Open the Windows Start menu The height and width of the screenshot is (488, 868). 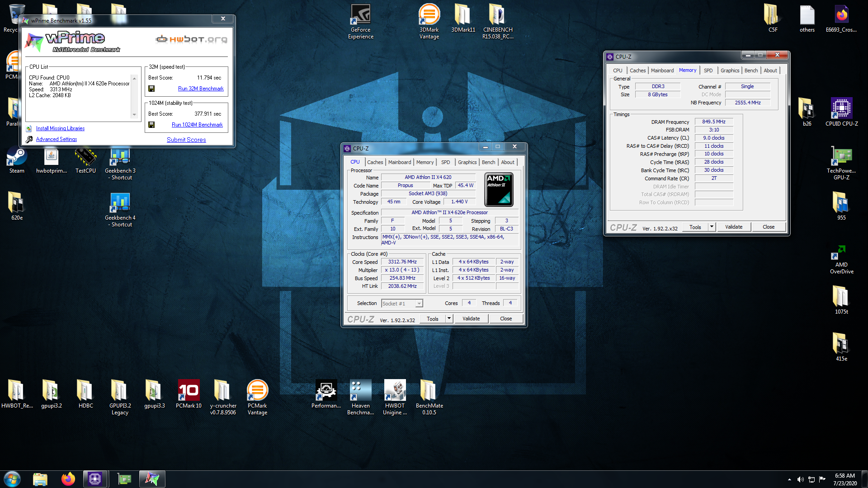click(x=12, y=479)
